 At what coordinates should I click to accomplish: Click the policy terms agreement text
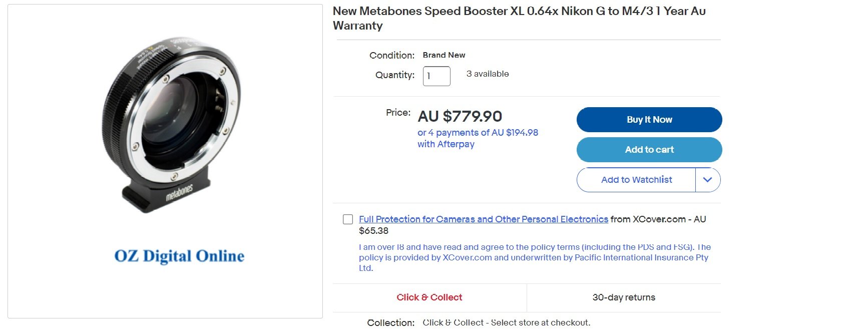pos(535,257)
